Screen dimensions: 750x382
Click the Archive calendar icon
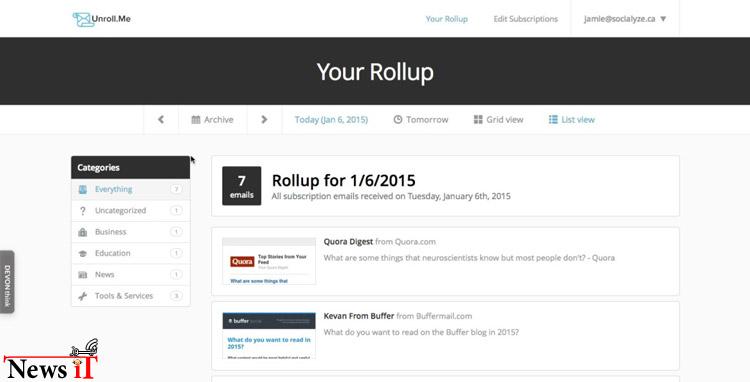click(196, 120)
